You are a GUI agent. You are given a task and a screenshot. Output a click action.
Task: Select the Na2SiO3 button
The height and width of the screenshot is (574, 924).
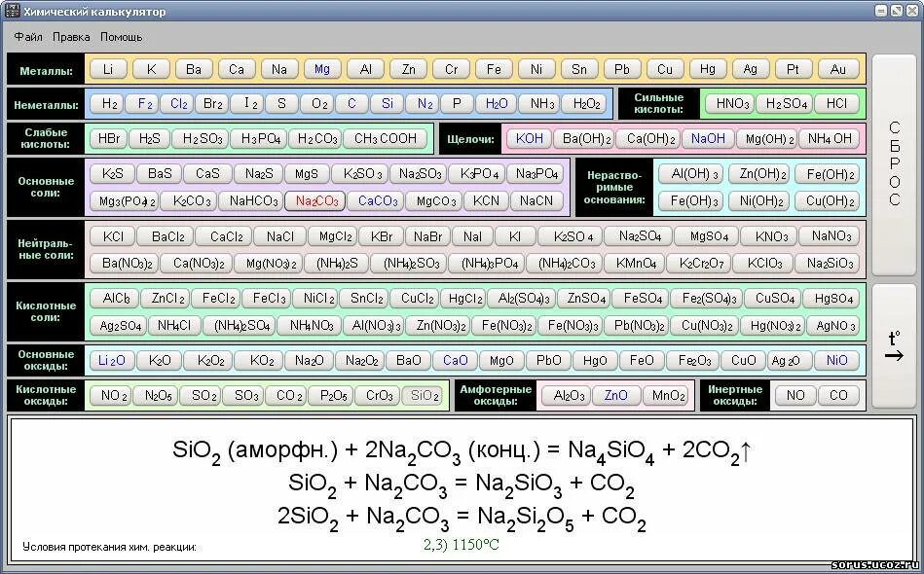pos(830,264)
